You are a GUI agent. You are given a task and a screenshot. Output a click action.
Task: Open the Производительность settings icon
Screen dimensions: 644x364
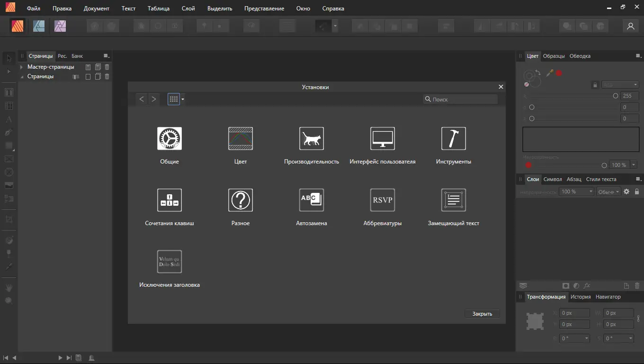[312, 138]
